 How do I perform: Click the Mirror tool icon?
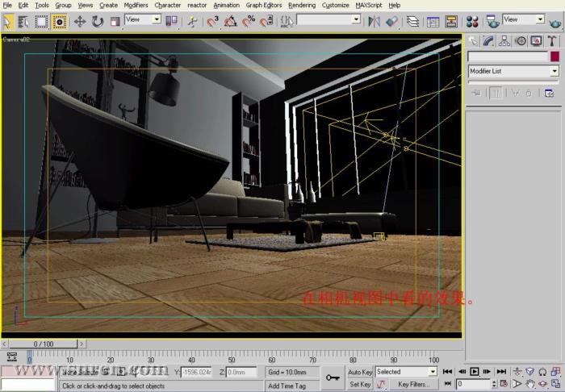click(x=375, y=21)
